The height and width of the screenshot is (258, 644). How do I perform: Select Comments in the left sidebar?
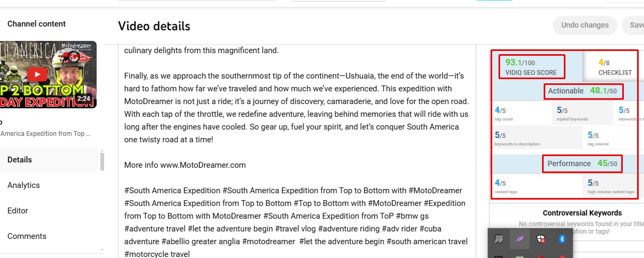pos(27,236)
